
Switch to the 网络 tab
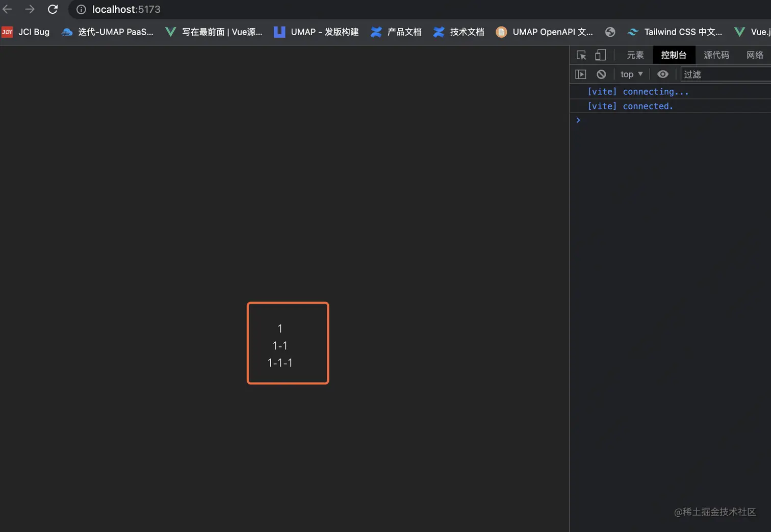coord(755,55)
